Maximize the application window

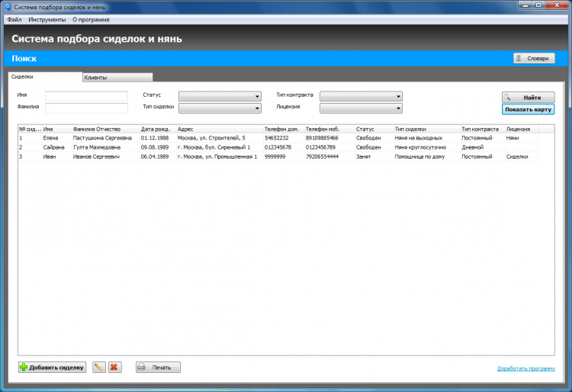(538, 5)
